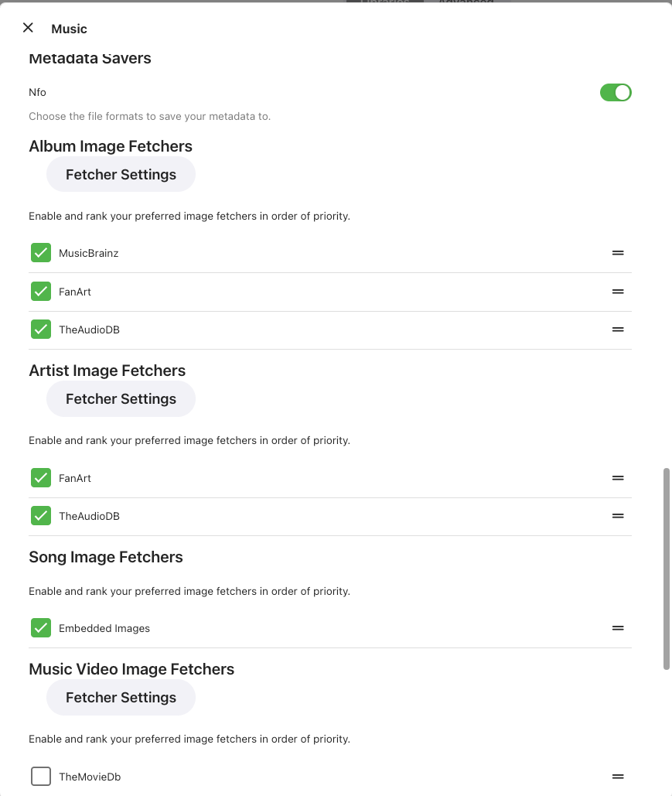
Task: Click the artist TheAudioDB reorder handle
Action: point(618,516)
